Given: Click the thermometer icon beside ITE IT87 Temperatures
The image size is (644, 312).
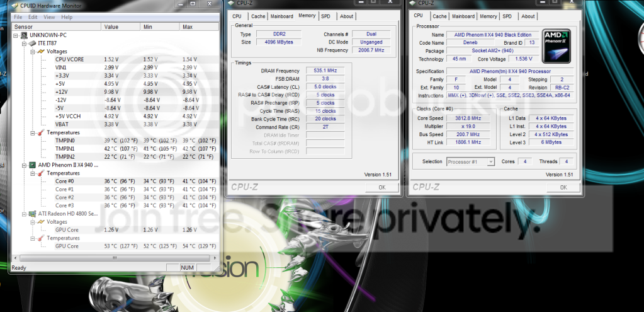Looking at the screenshot, I should pos(41,133).
